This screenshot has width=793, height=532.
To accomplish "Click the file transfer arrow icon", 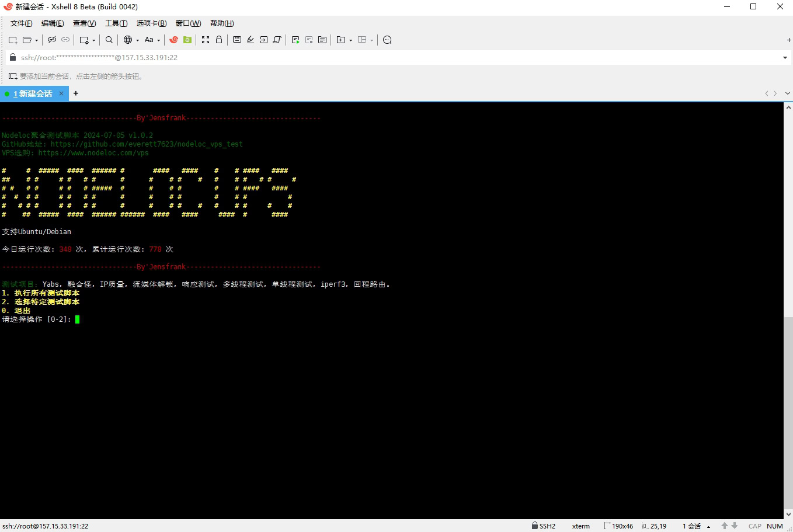I will pyautogui.click(x=264, y=40).
